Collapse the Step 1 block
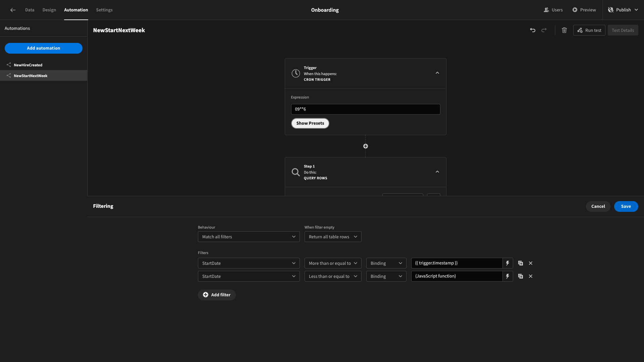Image resolution: width=644 pixels, height=362 pixels. click(x=437, y=172)
